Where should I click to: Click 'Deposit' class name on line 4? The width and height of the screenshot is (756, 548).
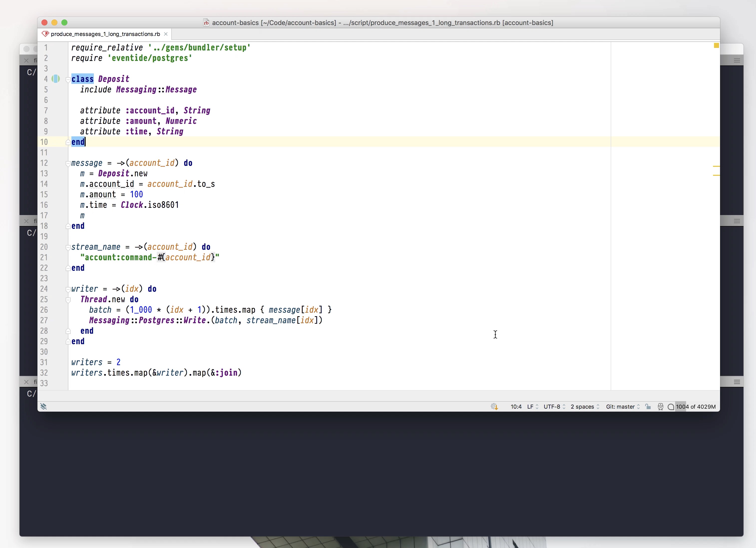coord(114,79)
